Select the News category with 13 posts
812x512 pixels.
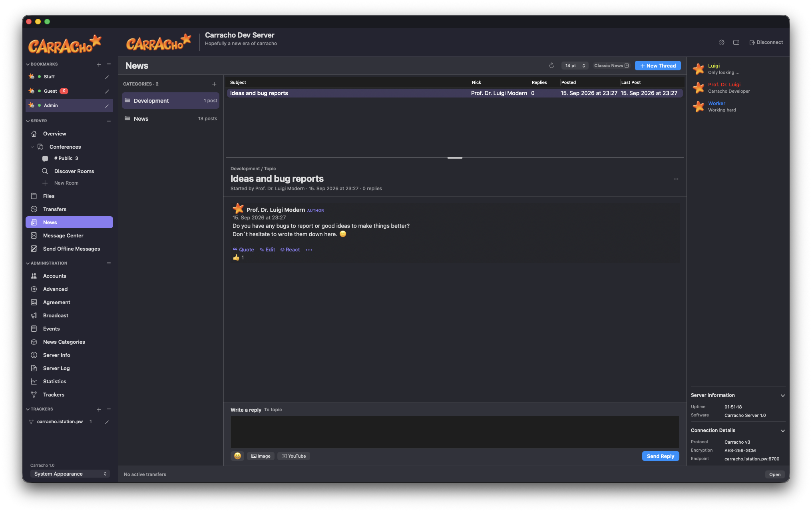click(171, 119)
